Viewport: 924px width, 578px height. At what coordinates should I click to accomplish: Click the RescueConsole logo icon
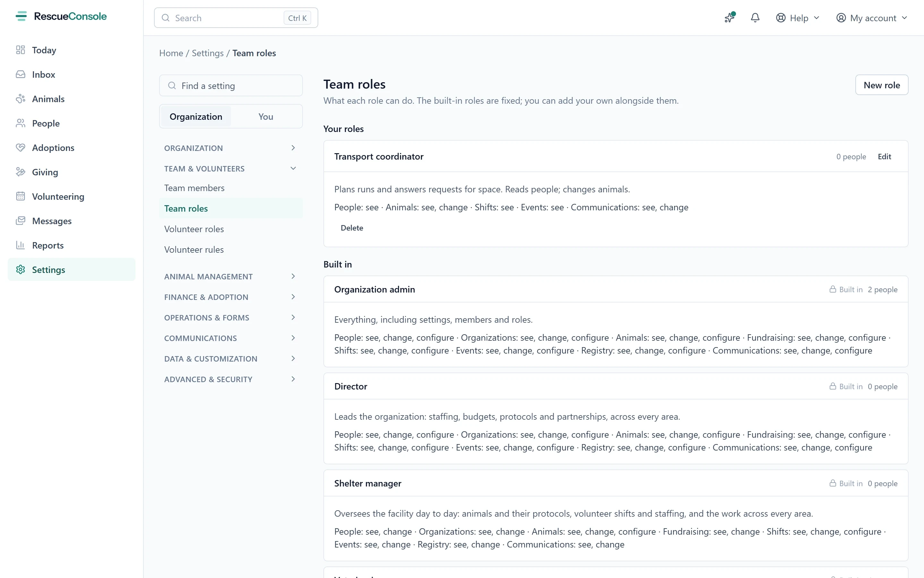(21, 16)
